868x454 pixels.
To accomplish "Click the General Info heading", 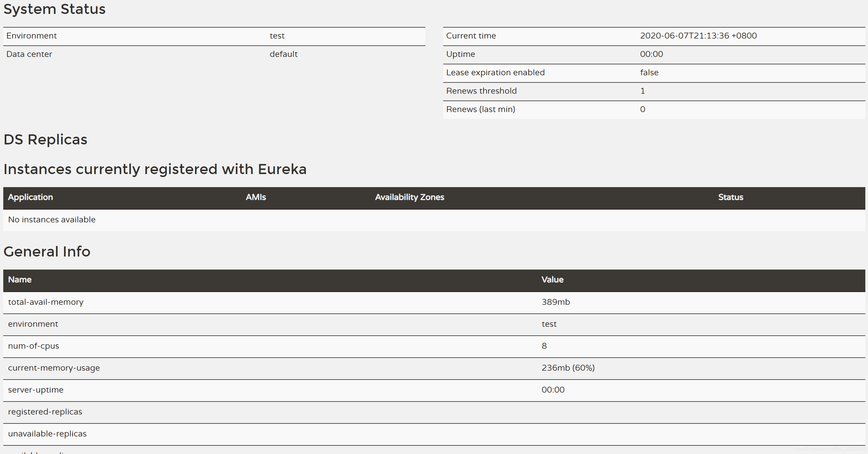I will point(47,251).
